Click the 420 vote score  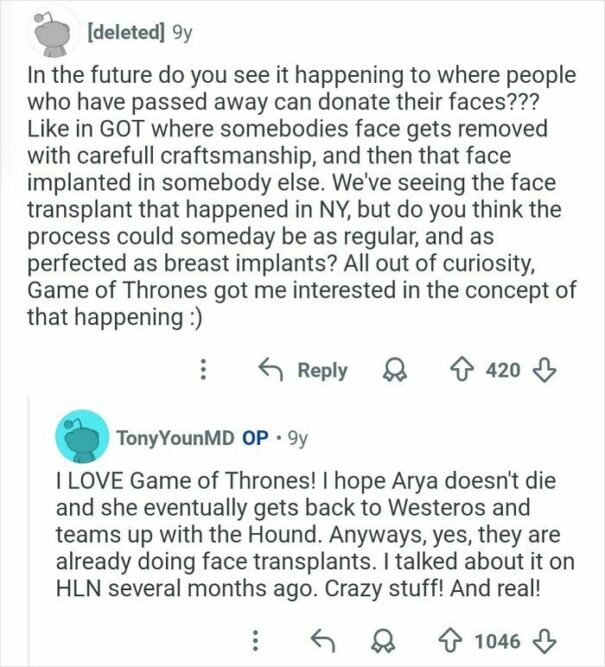pos(502,370)
